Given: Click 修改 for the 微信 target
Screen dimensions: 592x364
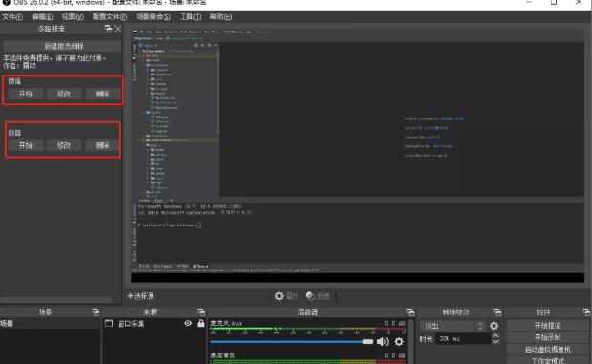Looking at the screenshot, I should [64, 94].
